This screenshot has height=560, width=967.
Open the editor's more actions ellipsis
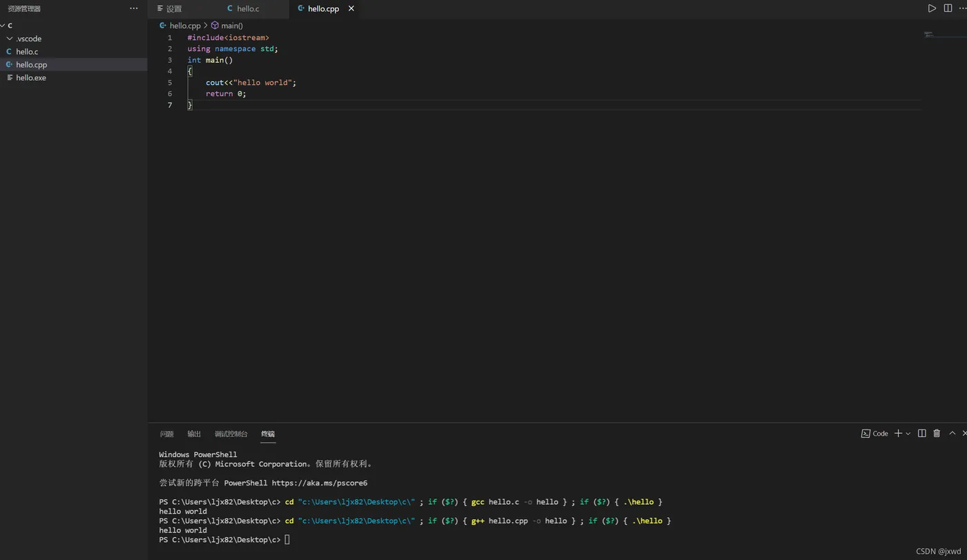coord(962,8)
